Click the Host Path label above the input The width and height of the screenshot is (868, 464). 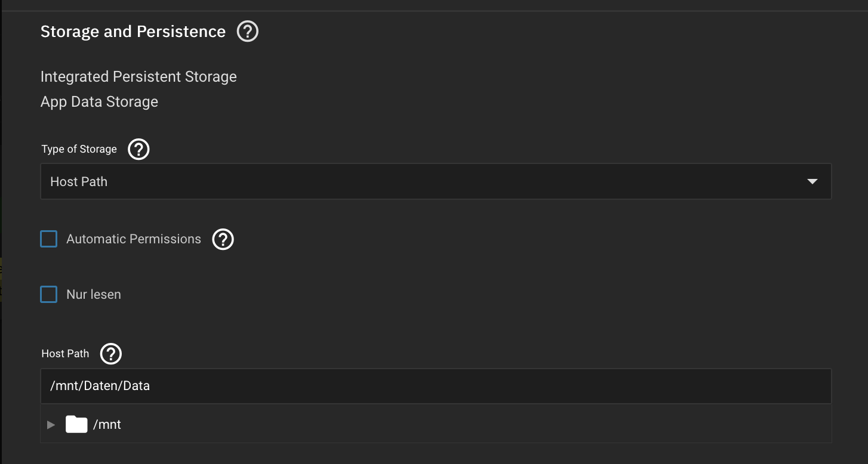coord(65,354)
